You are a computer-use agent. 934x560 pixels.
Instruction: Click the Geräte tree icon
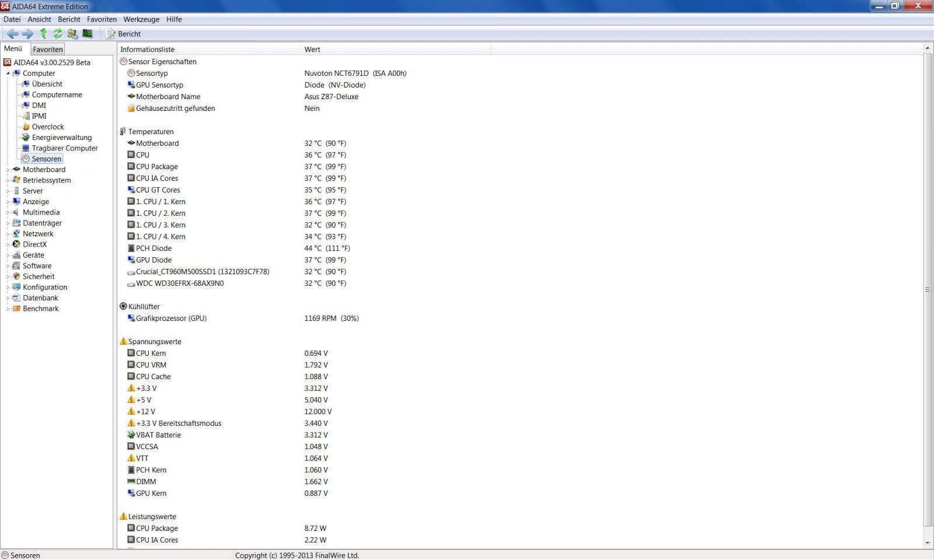pyautogui.click(x=16, y=255)
